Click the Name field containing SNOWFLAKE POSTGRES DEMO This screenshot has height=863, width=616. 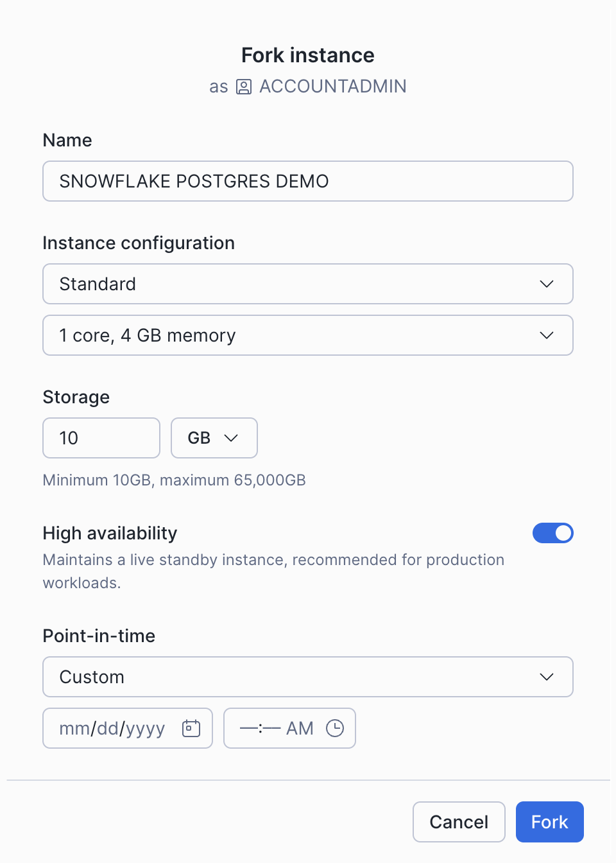click(x=307, y=181)
